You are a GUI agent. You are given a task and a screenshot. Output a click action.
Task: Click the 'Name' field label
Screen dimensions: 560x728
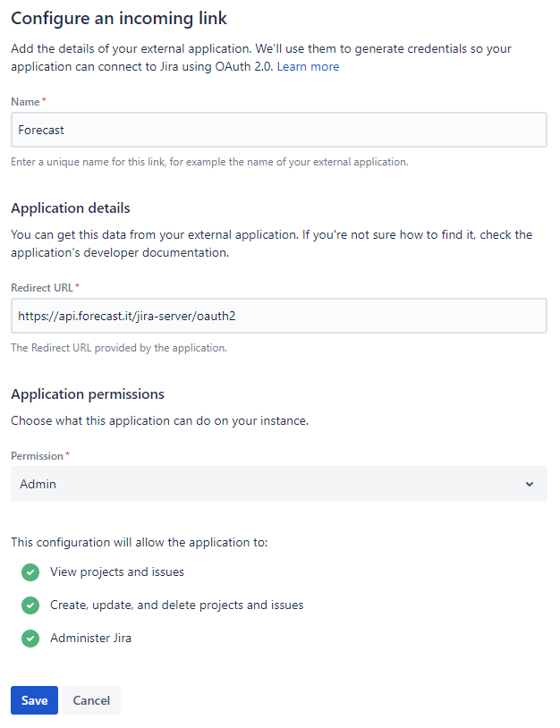26,102
